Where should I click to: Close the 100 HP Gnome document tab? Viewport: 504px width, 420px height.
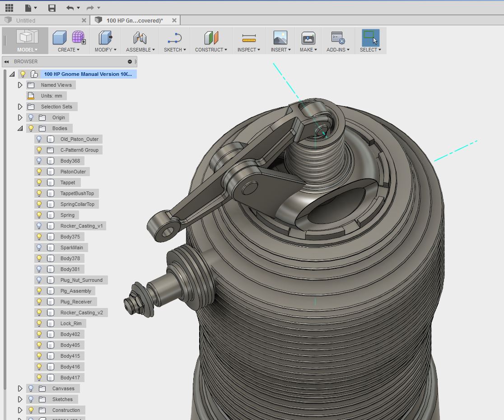pyautogui.click(x=174, y=20)
